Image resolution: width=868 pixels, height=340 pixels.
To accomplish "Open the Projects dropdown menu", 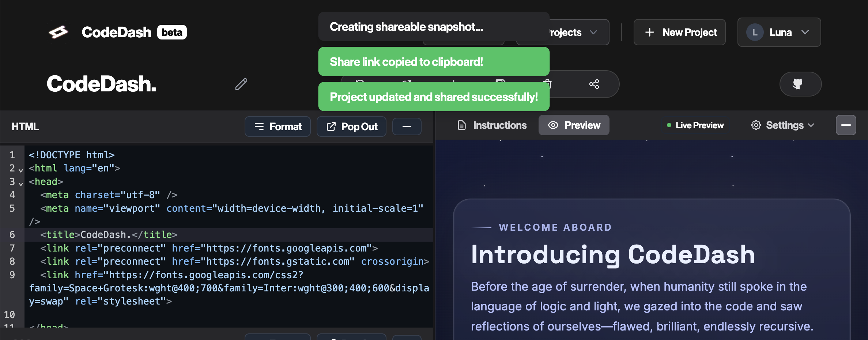I will click(x=570, y=32).
